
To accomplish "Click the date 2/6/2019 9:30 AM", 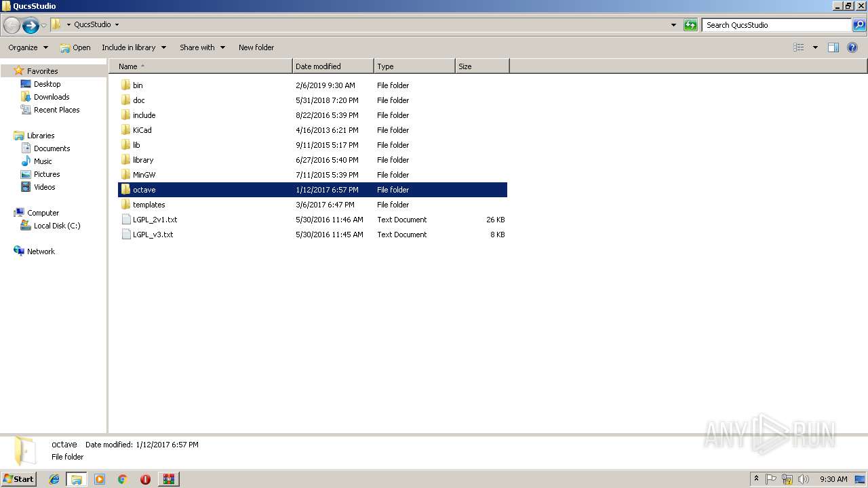I will click(x=325, y=85).
